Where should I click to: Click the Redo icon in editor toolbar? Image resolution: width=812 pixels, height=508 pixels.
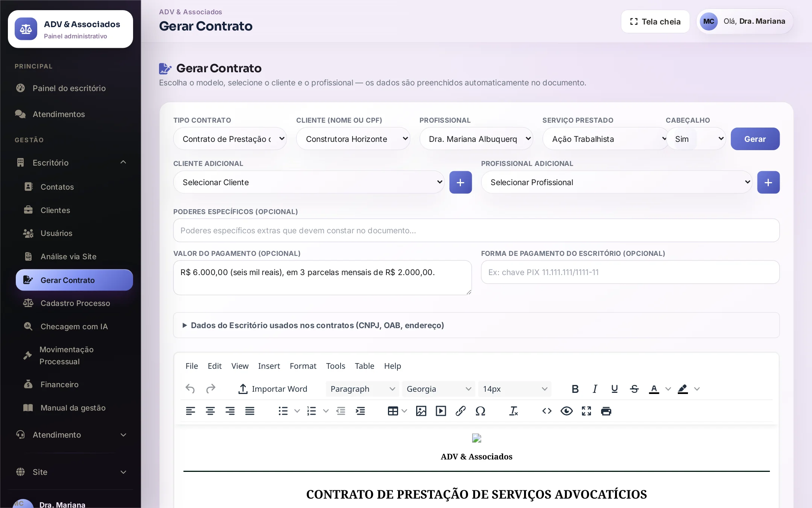211,389
